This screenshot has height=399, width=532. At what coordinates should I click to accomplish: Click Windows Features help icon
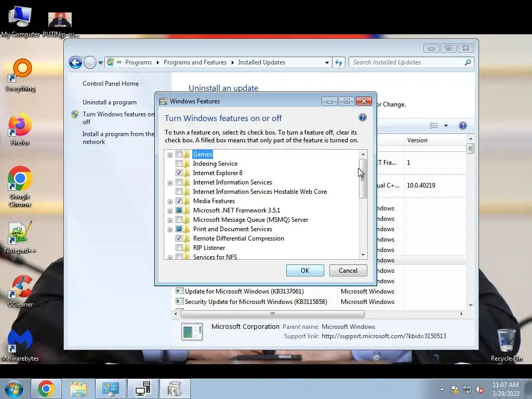(x=362, y=117)
